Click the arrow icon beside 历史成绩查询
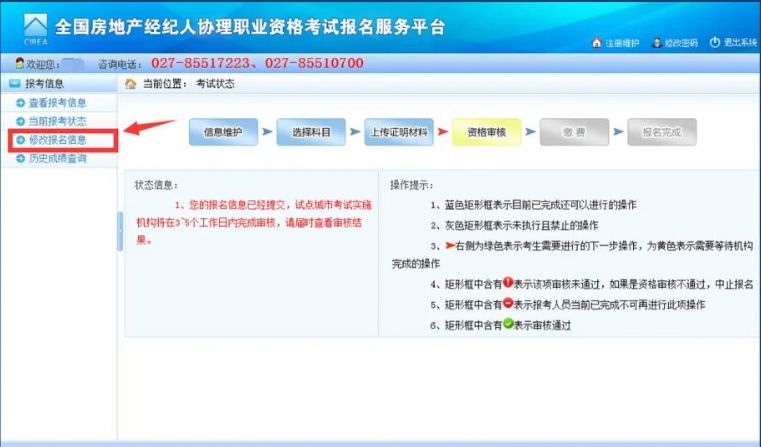The image size is (761, 447). (x=20, y=158)
